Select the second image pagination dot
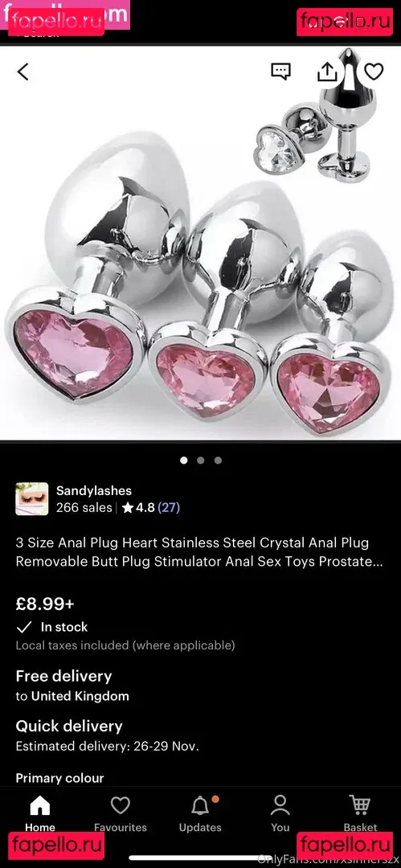 201,460
